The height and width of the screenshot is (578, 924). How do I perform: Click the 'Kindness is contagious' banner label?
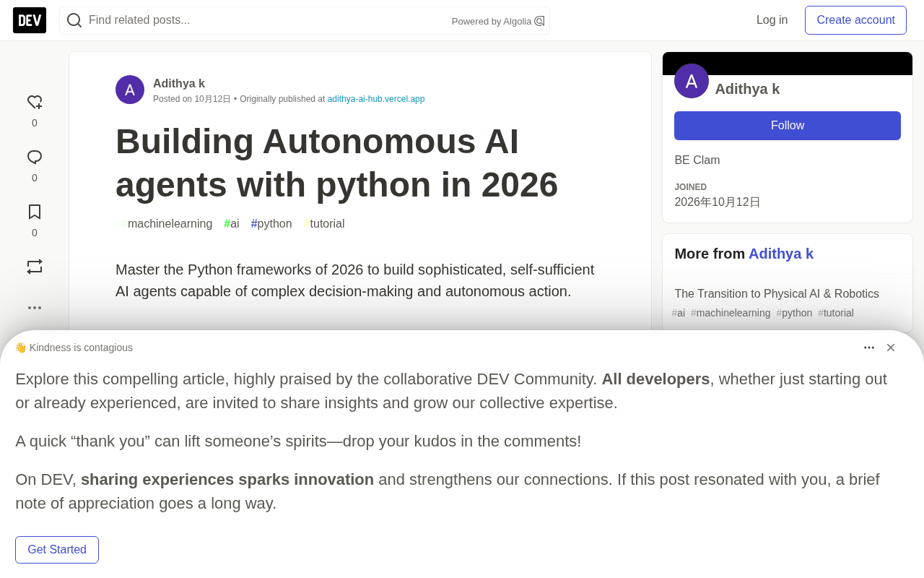74,348
